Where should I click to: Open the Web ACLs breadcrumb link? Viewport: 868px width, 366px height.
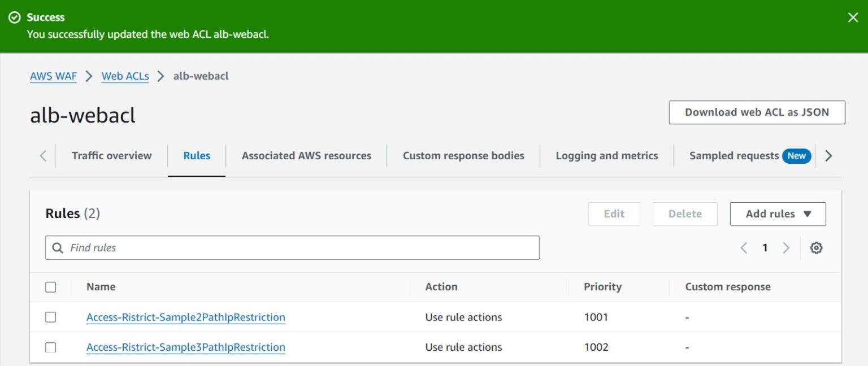(x=124, y=76)
